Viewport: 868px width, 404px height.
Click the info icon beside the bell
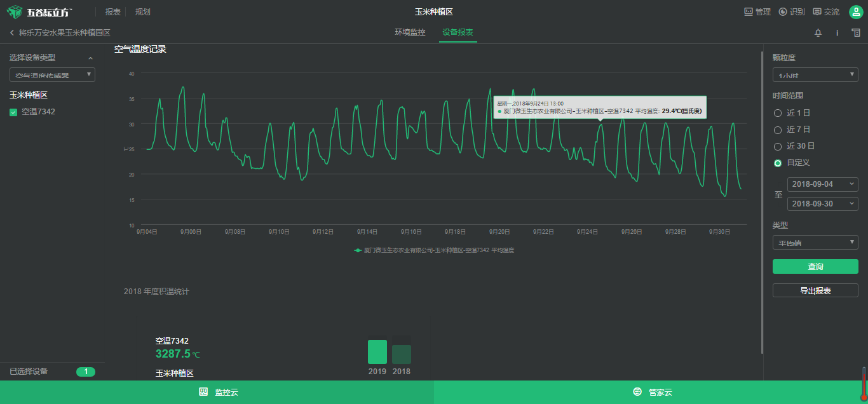837,32
